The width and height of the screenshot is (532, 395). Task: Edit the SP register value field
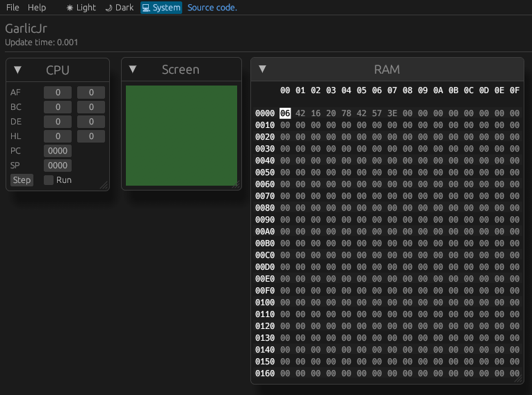[58, 166]
